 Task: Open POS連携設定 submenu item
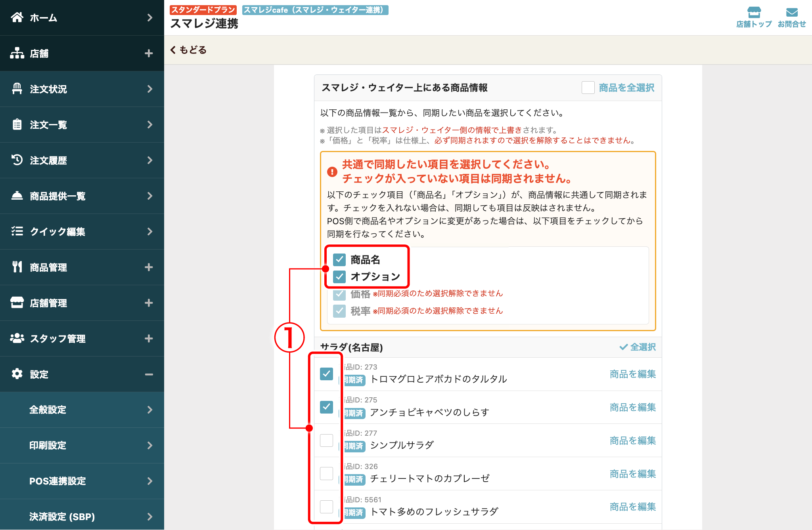click(x=82, y=481)
